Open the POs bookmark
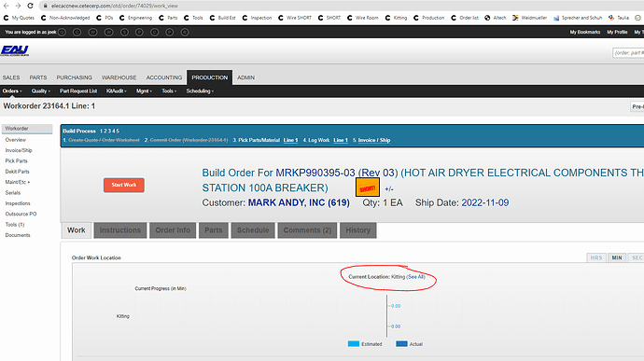 [105, 18]
